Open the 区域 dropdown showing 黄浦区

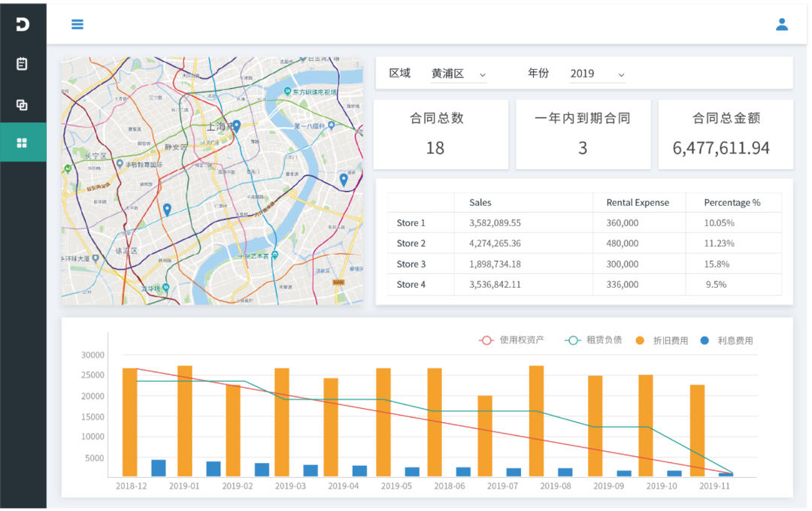click(x=459, y=74)
